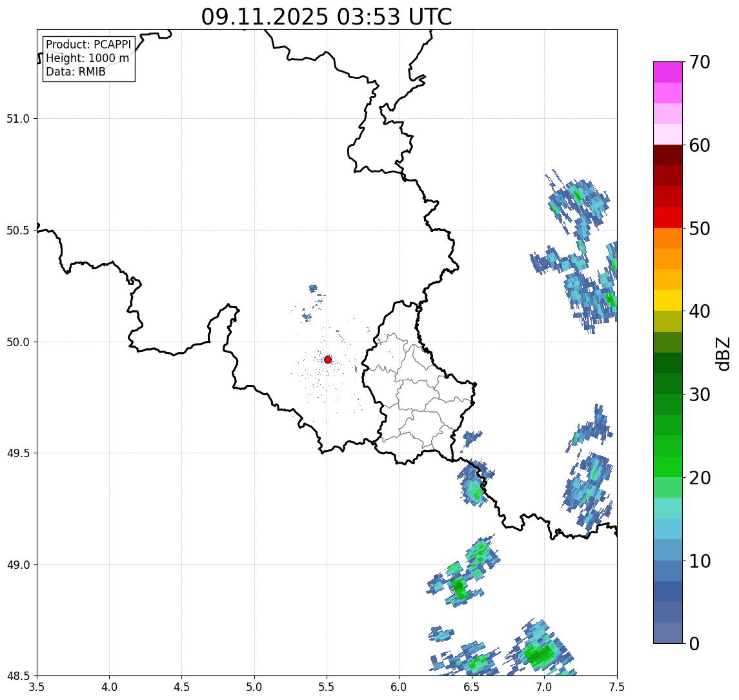The image size is (739, 700).
Task: Pick the palest pink colorbar segment above 60
Action: (668, 134)
